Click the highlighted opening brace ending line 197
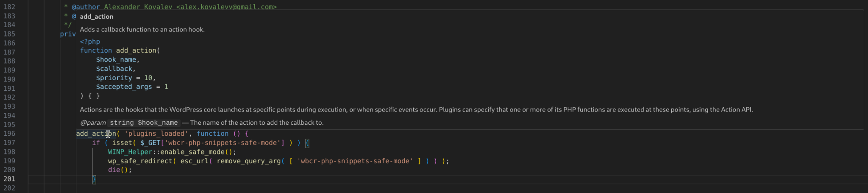 307,143
